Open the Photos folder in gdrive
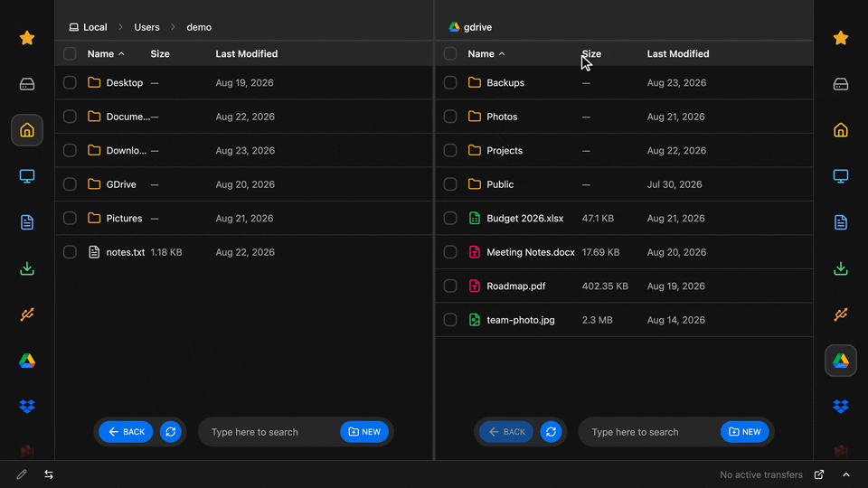 point(625,117)
